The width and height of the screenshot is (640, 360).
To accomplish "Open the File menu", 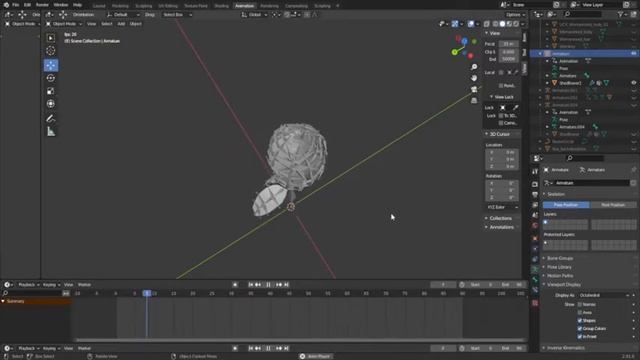I will [x=16, y=5].
